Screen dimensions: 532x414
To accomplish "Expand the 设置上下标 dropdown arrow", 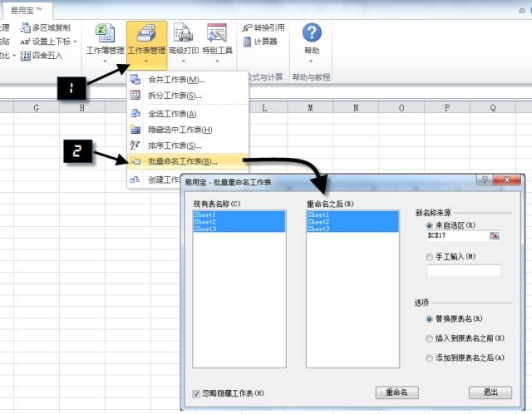I will point(76,42).
